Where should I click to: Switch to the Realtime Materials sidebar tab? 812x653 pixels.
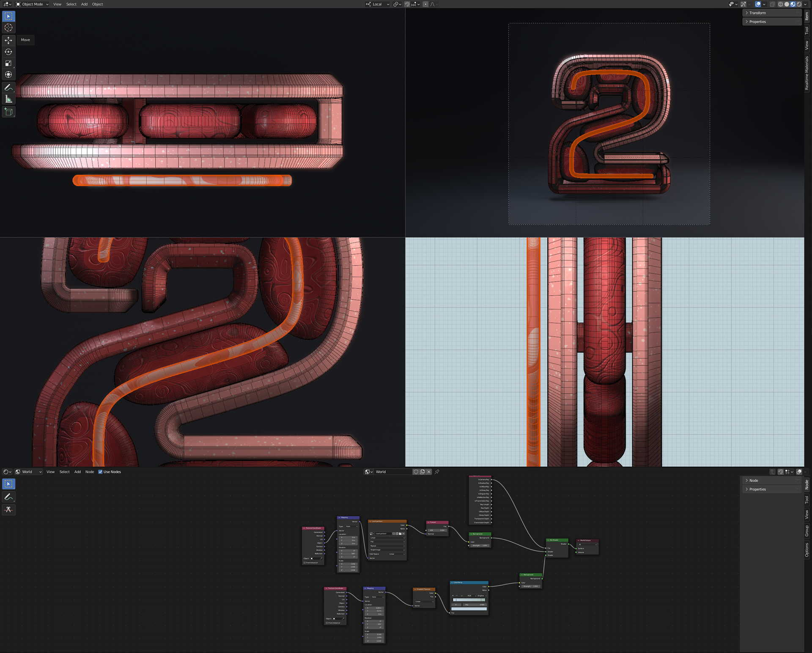pos(807,73)
